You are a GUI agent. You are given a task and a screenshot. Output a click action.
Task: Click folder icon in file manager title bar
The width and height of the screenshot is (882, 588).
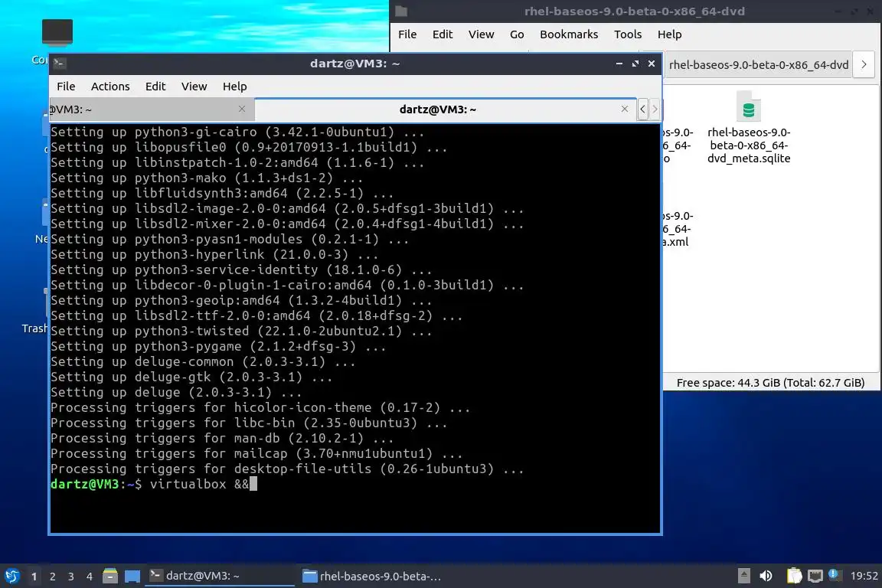(401, 11)
